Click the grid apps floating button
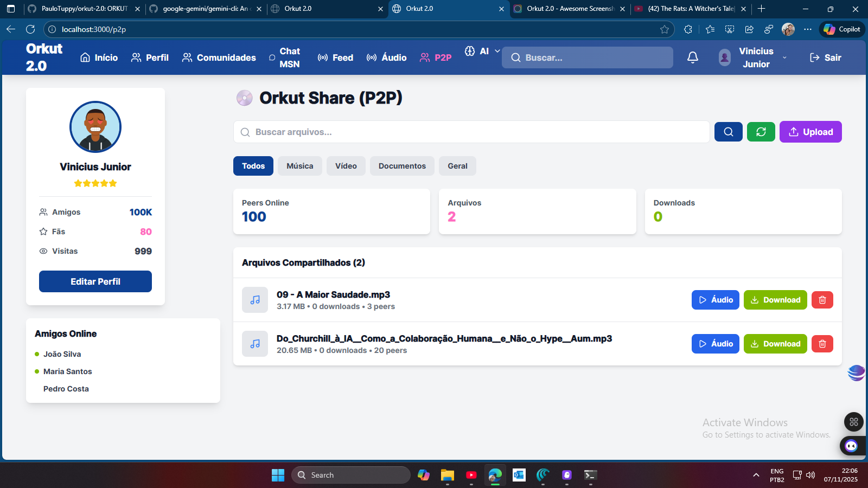Image resolution: width=868 pixels, height=488 pixels. pyautogui.click(x=853, y=422)
